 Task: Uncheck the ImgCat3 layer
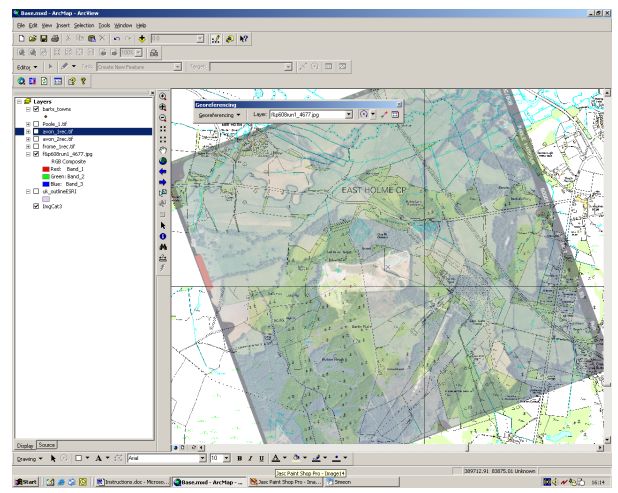pos(36,206)
